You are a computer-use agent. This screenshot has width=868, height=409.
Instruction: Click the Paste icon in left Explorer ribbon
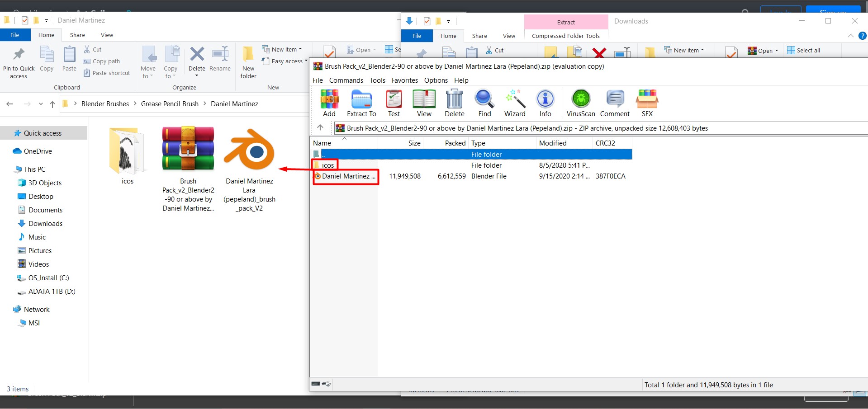[69, 59]
